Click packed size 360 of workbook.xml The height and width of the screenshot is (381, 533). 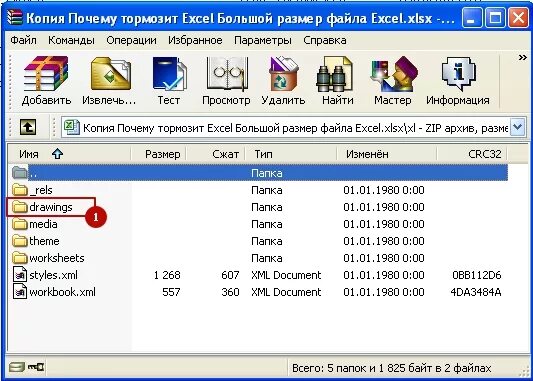click(x=230, y=292)
